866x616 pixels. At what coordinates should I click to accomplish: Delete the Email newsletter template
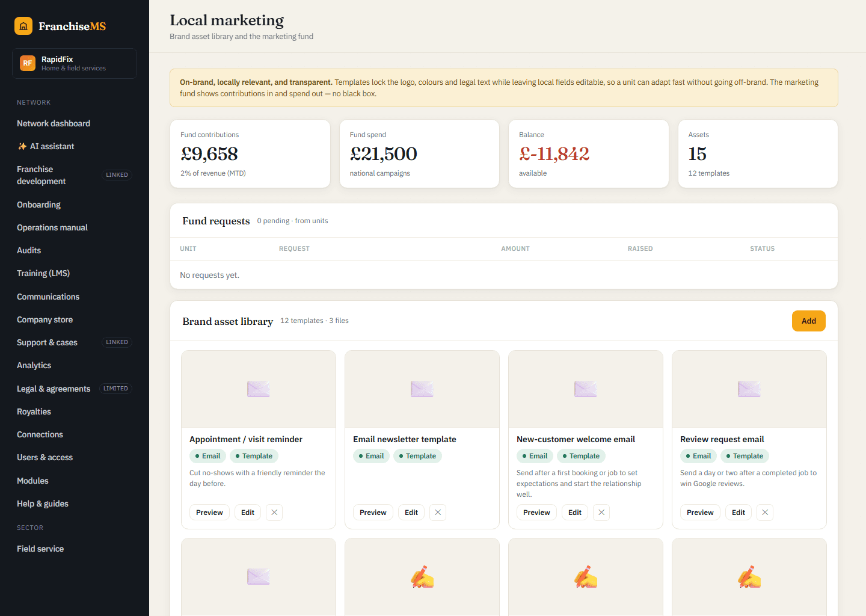coord(438,513)
